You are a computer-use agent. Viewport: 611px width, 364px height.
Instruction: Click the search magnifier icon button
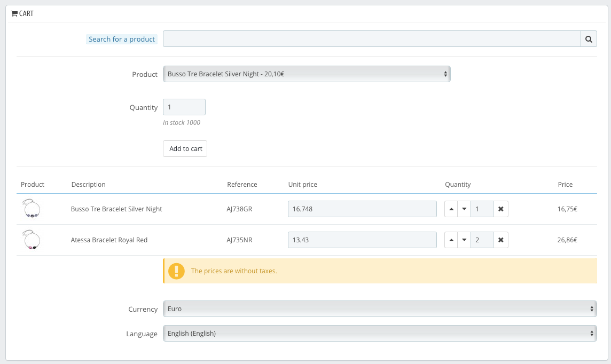click(588, 39)
